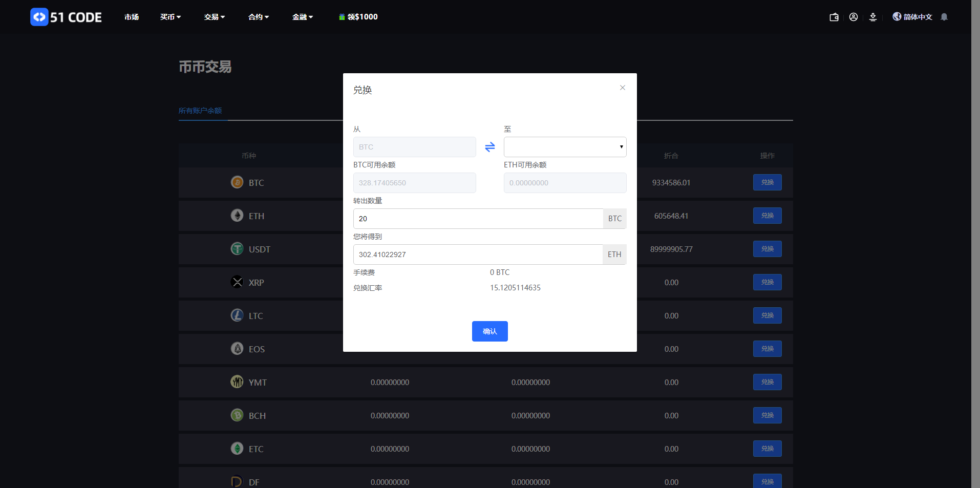Click the 币币交易 page heading
Image resolution: width=980 pixels, height=488 pixels.
coord(205,67)
